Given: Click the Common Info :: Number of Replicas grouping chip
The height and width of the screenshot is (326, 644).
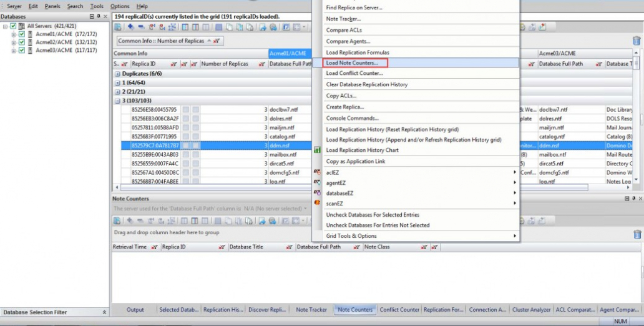Looking at the screenshot, I should 170,41.
